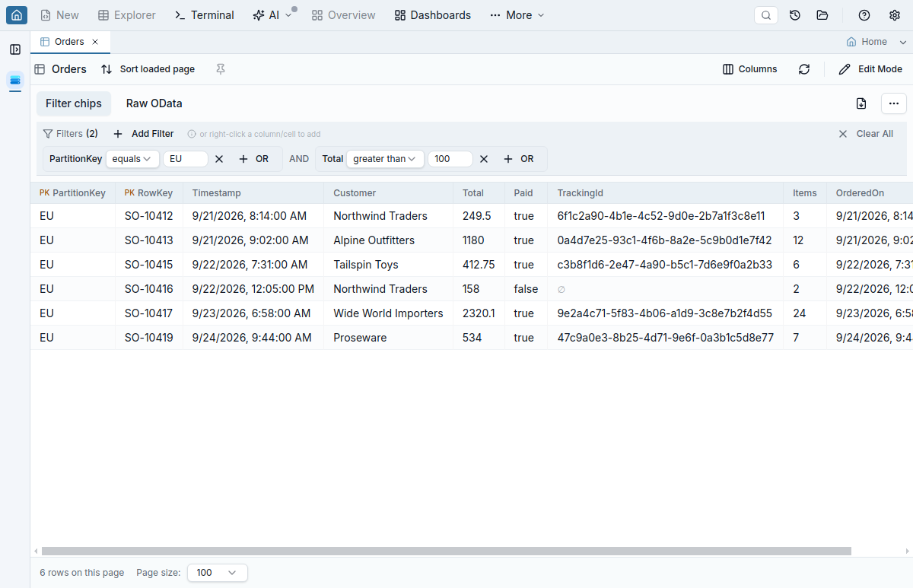The width and height of the screenshot is (913, 588).
Task: Refresh the table data
Action: point(804,69)
